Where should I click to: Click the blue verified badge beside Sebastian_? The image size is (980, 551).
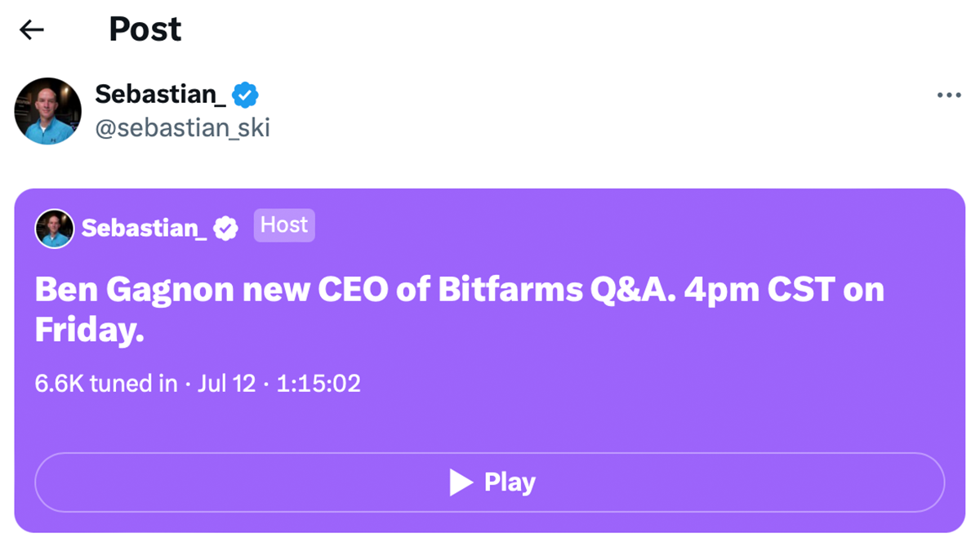pyautogui.click(x=245, y=95)
